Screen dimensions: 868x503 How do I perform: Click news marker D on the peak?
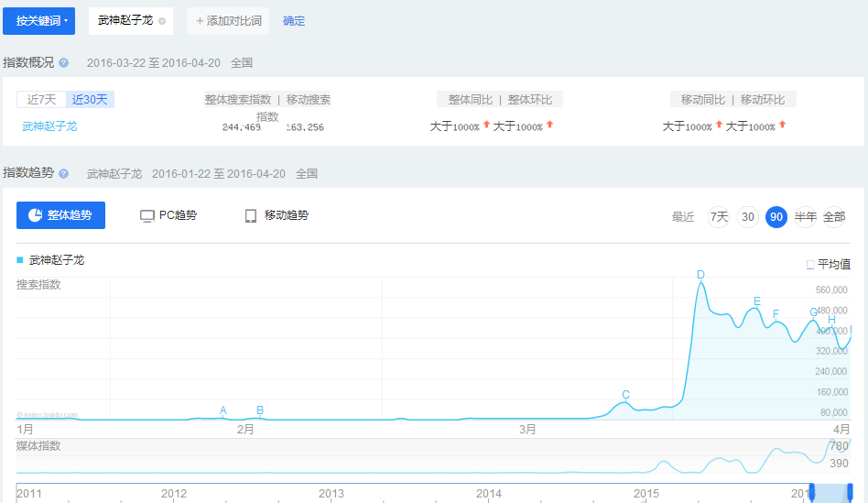tap(700, 275)
